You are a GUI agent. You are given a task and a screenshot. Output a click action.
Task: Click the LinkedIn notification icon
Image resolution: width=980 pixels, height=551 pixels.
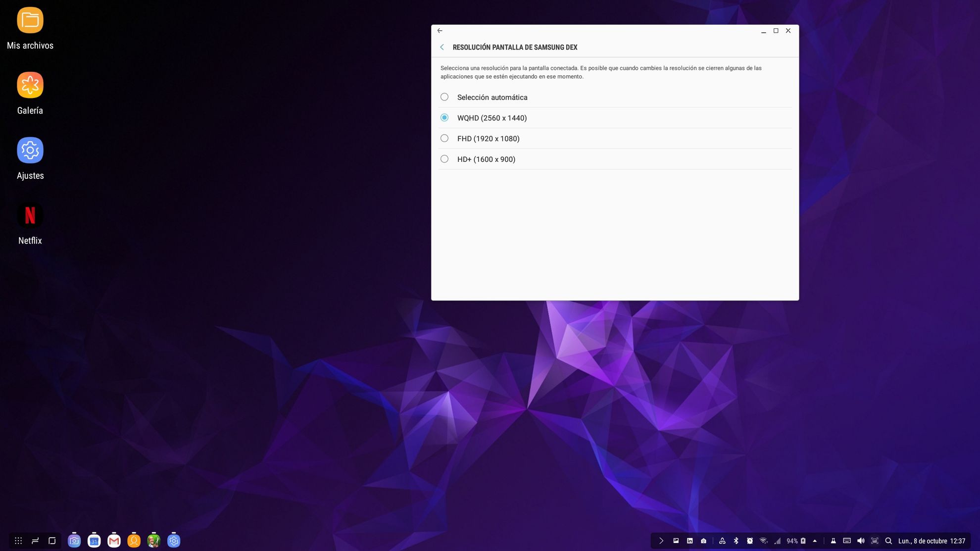click(689, 541)
